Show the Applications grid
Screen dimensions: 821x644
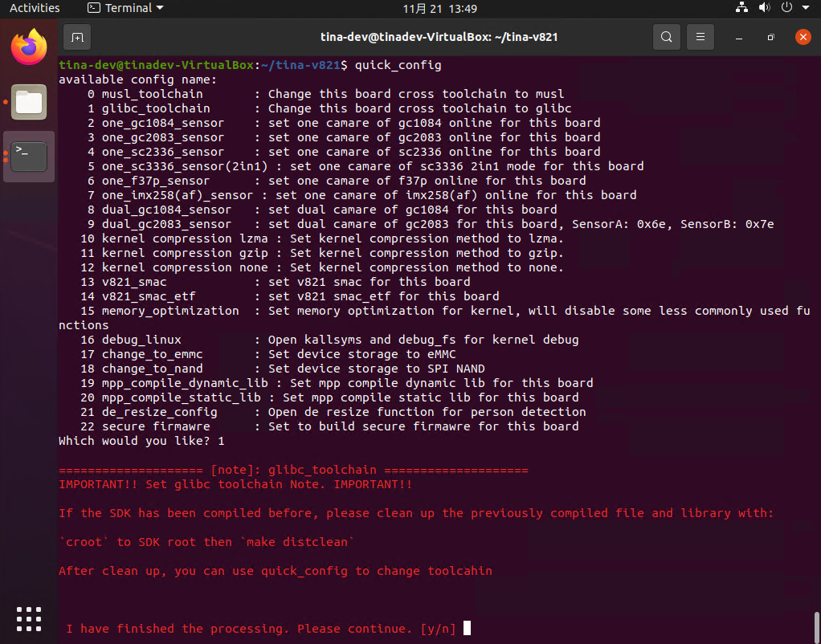click(29, 618)
